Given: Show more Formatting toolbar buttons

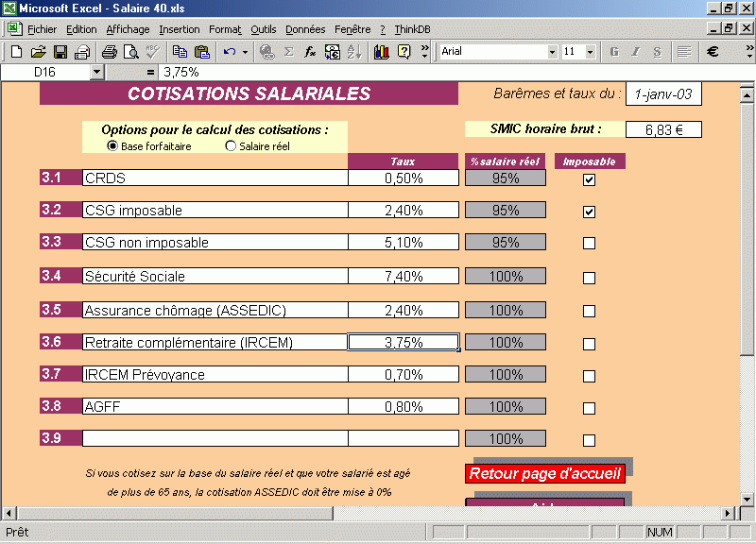Looking at the screenshot, I should [x=749, y=52].
